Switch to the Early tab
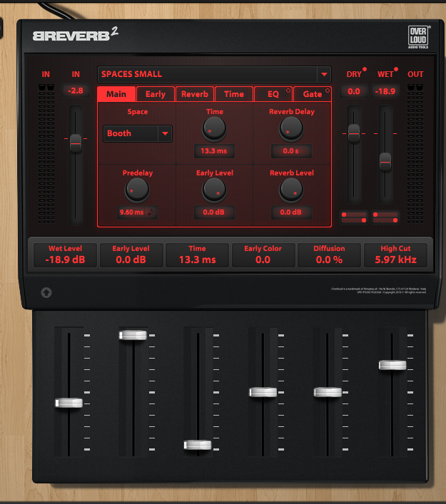This screenshot has width=446, height=504. (156, 94)
